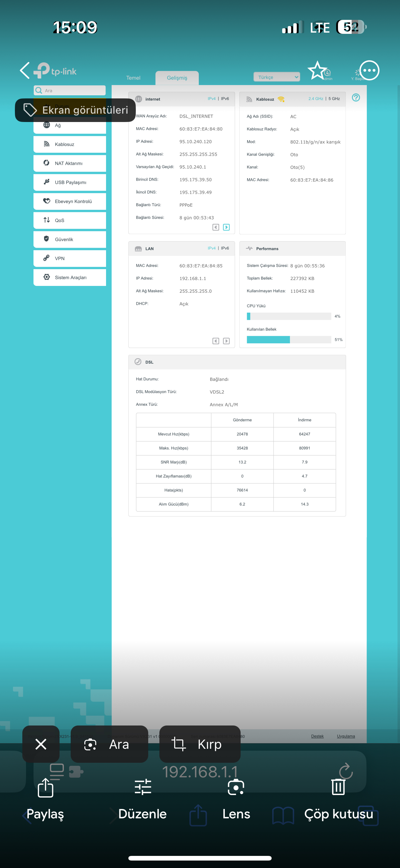Dismiss with the X button
Screen dimensions: 400x868
point(41,744)
